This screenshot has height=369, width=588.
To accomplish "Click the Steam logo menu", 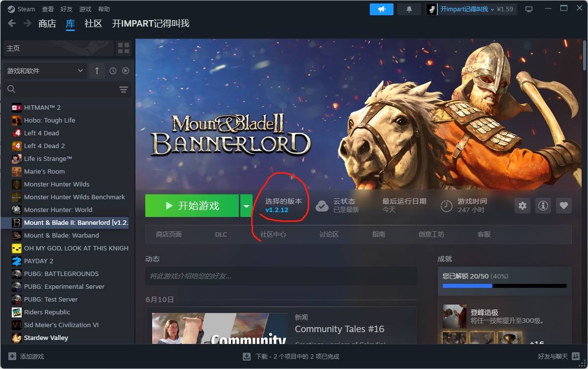I will [21, 9].
